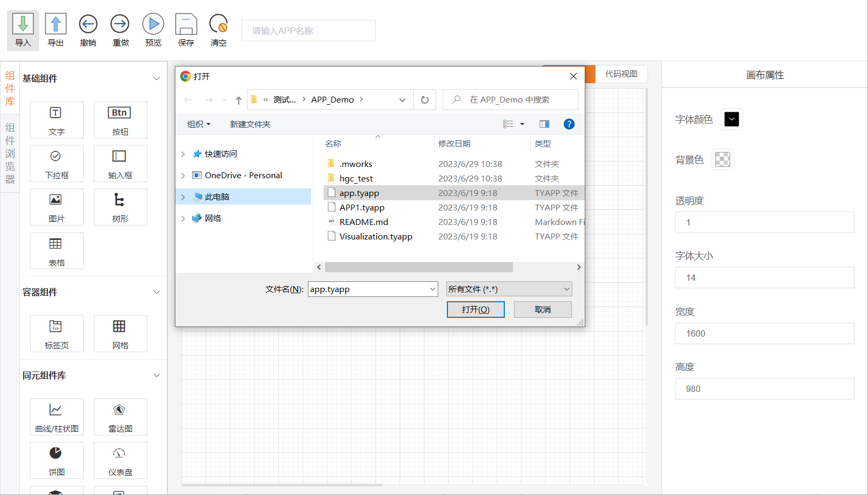Click the 导入 import icon

point(23,24)
